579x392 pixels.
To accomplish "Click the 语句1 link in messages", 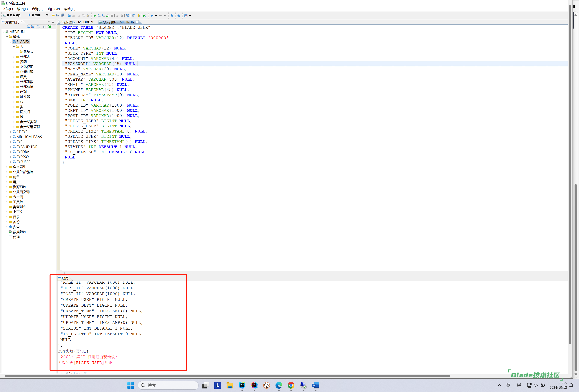I will (x=81, y=351).
